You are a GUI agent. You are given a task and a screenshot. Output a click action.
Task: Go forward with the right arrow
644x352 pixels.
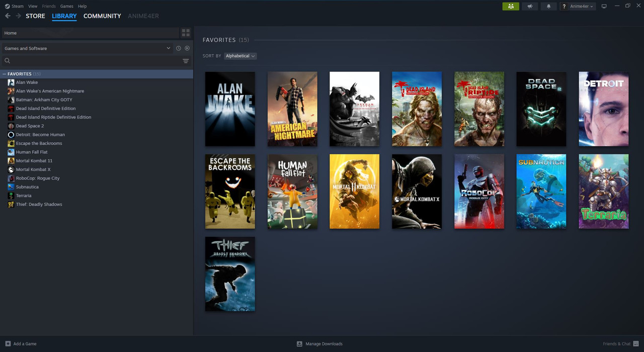coord(18,16)
